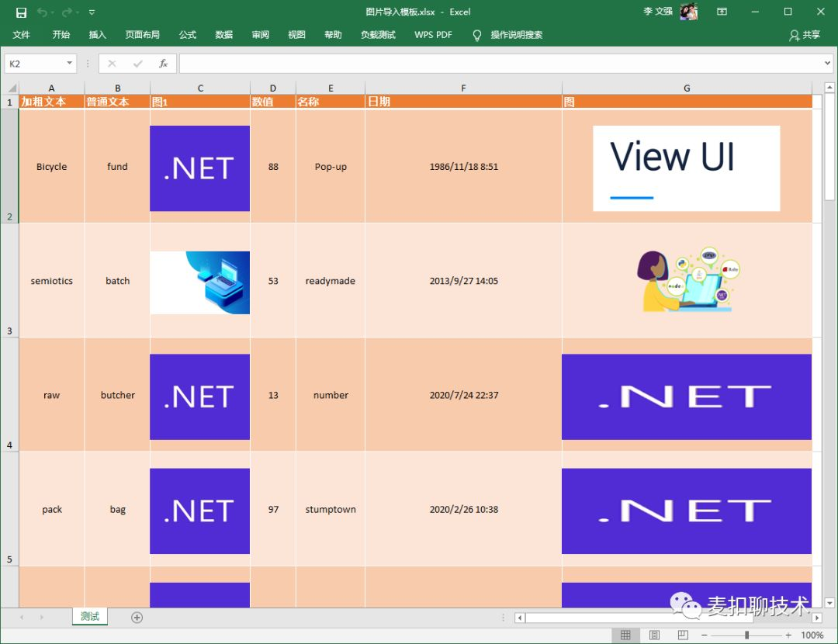
Task: Click the zoom out minus button
Action: pyautogui.click(x=705, y=635)
